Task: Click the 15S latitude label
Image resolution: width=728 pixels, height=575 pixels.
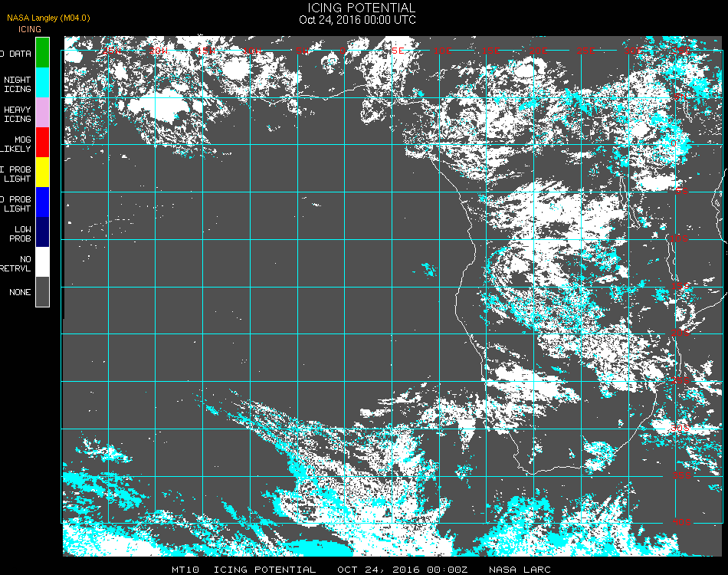Action: pos(680,286)
